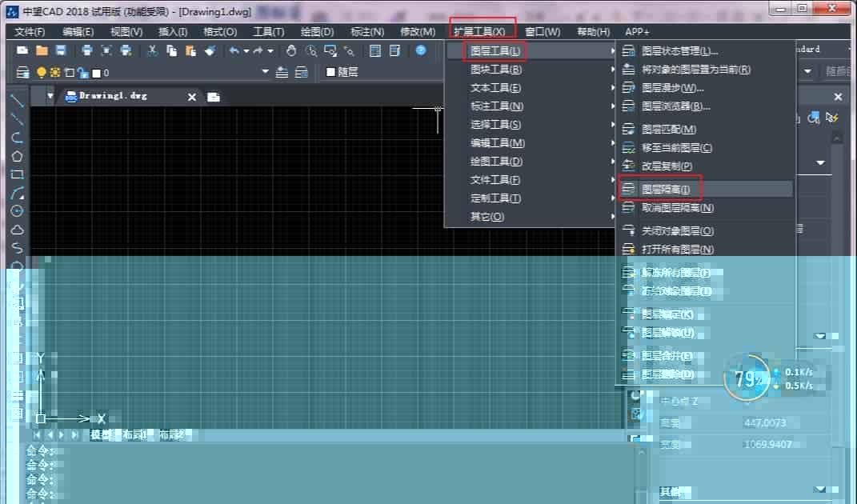The height and width of the screenshot is (504, 857).
Task: Click the new drawing tab button
Action: pyautogui.click(x=214, y=97)
